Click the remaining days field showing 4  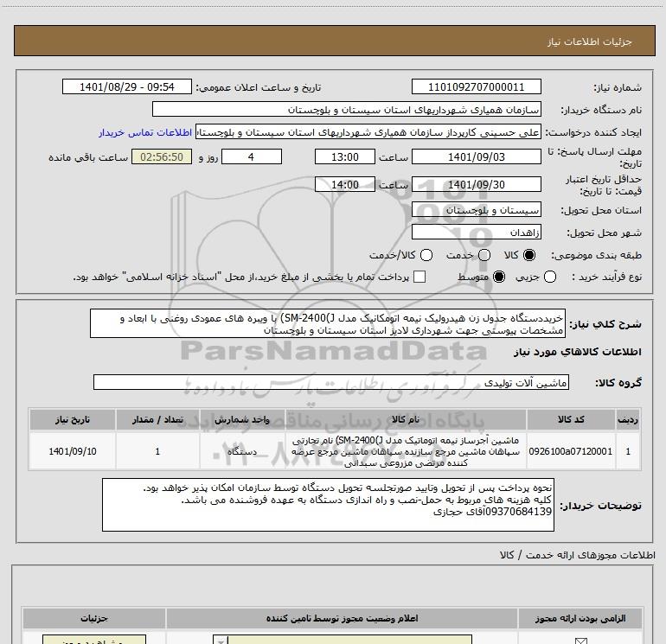252,157
